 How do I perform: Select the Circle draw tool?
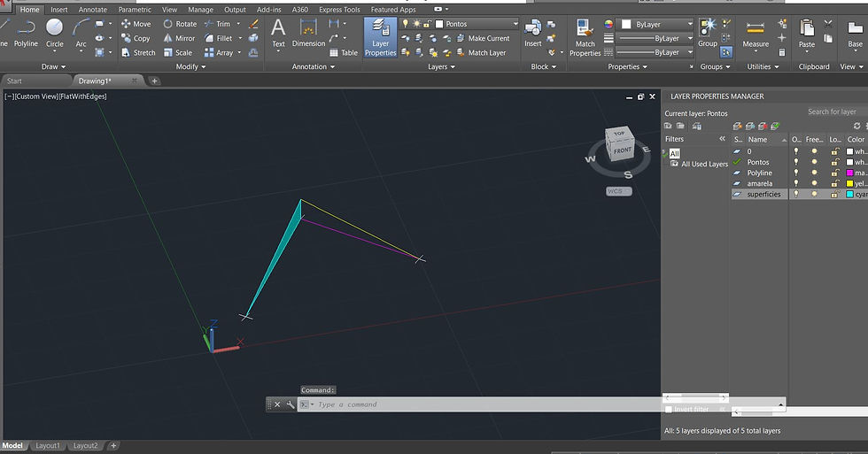coord(54,33)
